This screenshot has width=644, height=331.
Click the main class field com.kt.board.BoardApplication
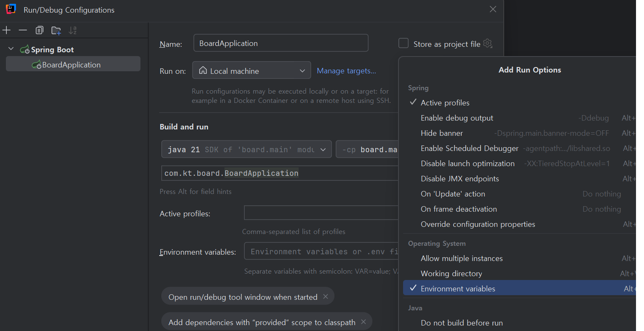280,173
